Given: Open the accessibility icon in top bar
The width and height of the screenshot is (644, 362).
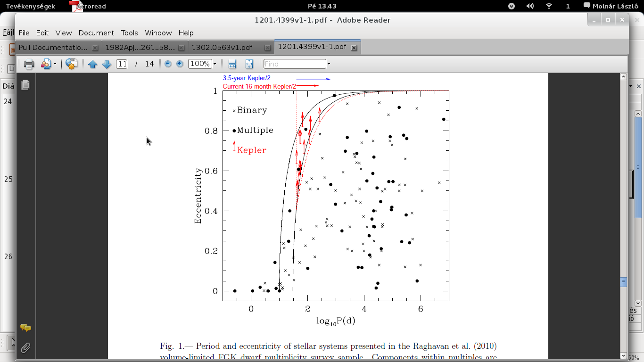Looking at the screenshot, I should pos(512,6).
